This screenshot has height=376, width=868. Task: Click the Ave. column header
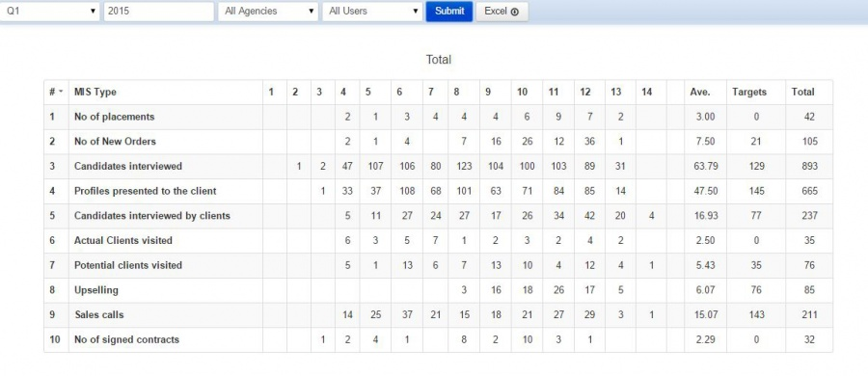tap(700, 92)
